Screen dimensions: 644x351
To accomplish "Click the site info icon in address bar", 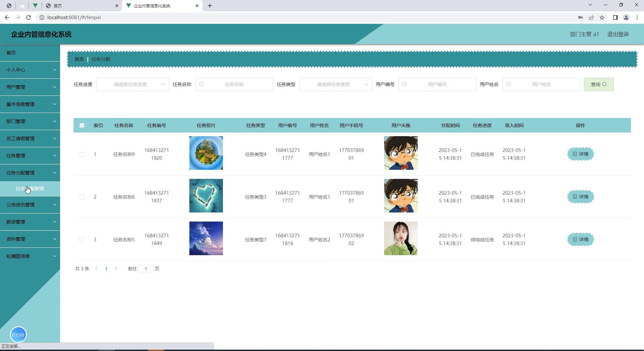I will point(42,17).
